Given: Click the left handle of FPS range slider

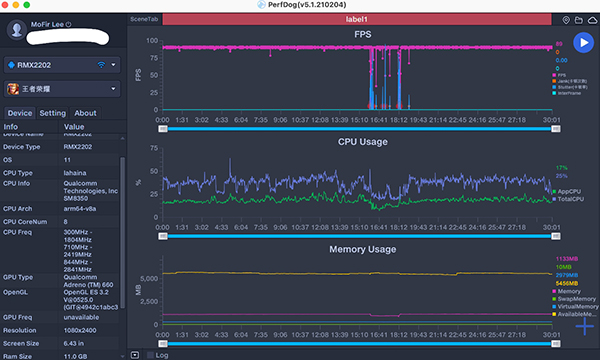Looking at the screenshot, I should pyautogui.click(x=163, y=129).
